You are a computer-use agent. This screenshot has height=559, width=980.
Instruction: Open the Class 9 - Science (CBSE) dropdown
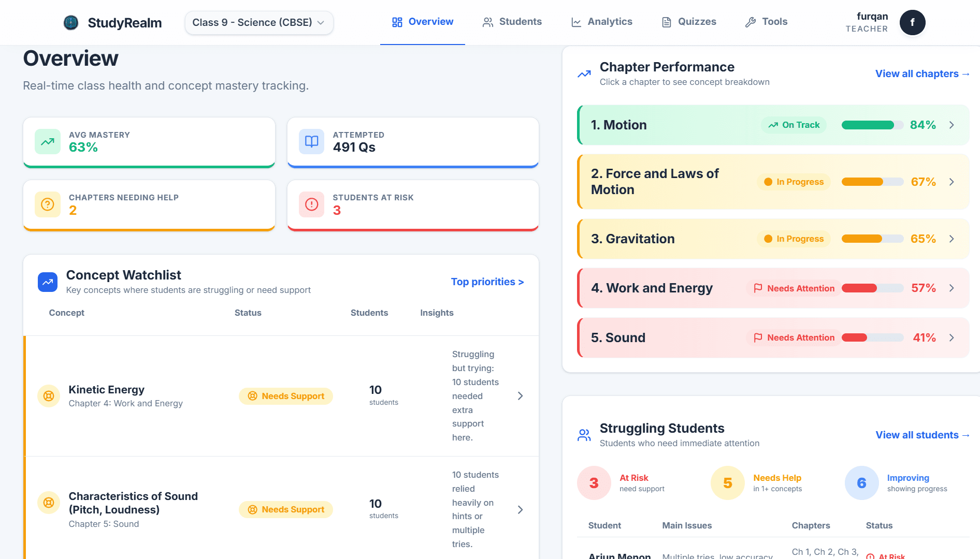(259, 23)
